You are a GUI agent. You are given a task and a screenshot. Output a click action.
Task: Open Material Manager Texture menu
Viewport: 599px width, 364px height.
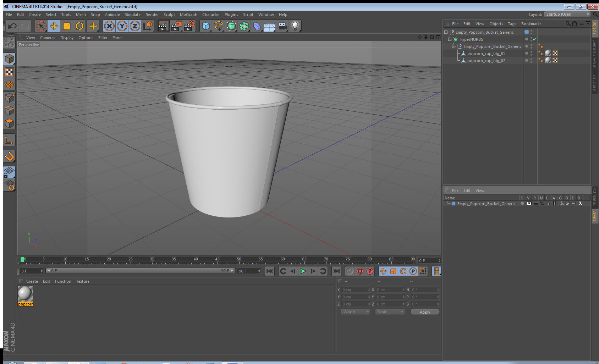[83, 281]
